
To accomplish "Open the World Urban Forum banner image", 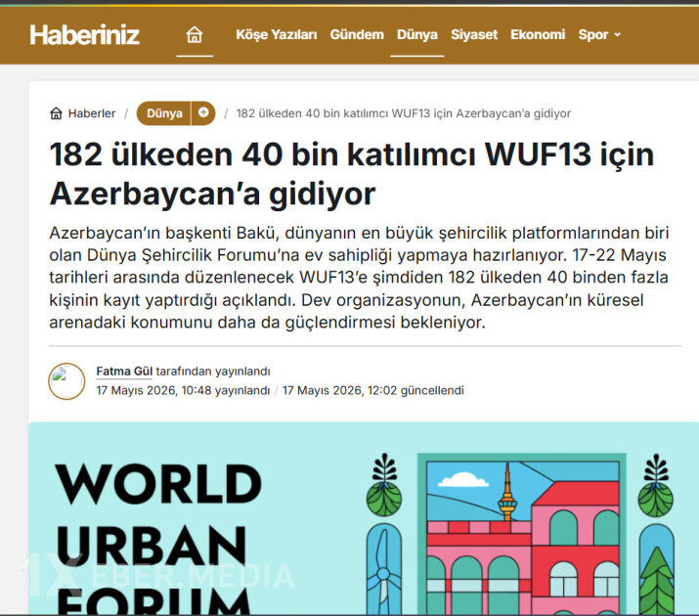I will point(364,518).
